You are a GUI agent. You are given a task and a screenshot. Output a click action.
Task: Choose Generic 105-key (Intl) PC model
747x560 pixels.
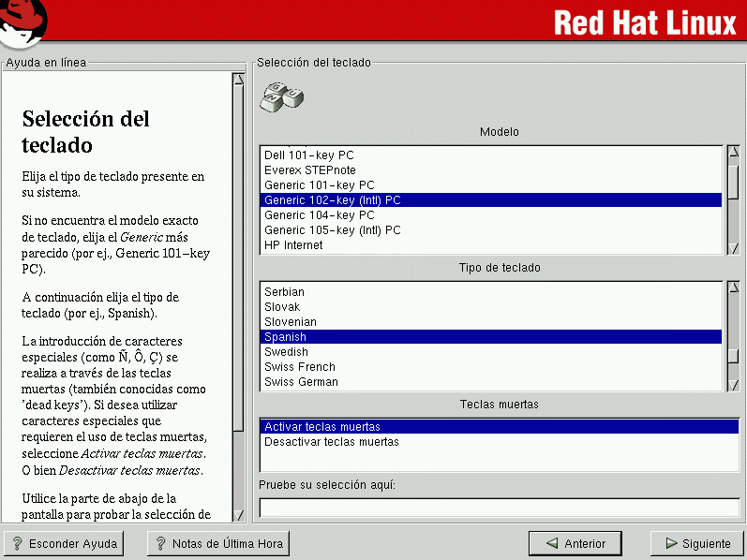pyautogui.click(x=332, y=230)
